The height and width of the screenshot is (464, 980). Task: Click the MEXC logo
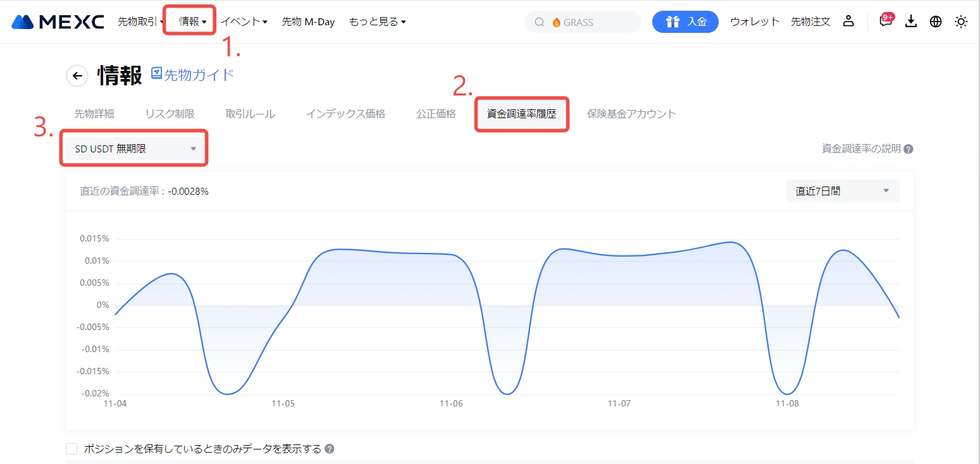[58, 22]
